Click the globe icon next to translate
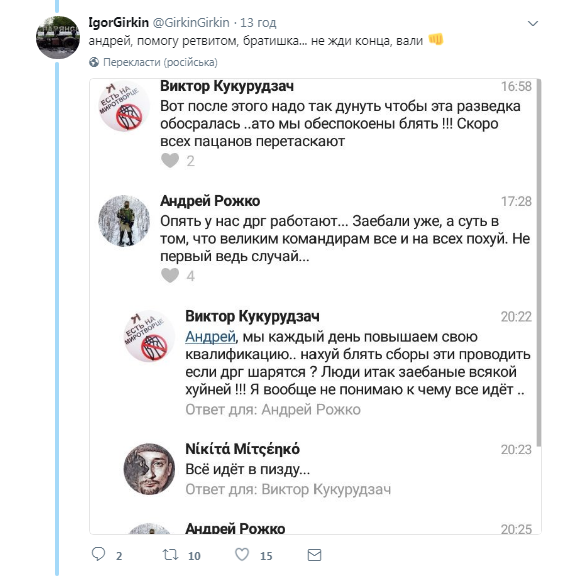 click(94, 62)
